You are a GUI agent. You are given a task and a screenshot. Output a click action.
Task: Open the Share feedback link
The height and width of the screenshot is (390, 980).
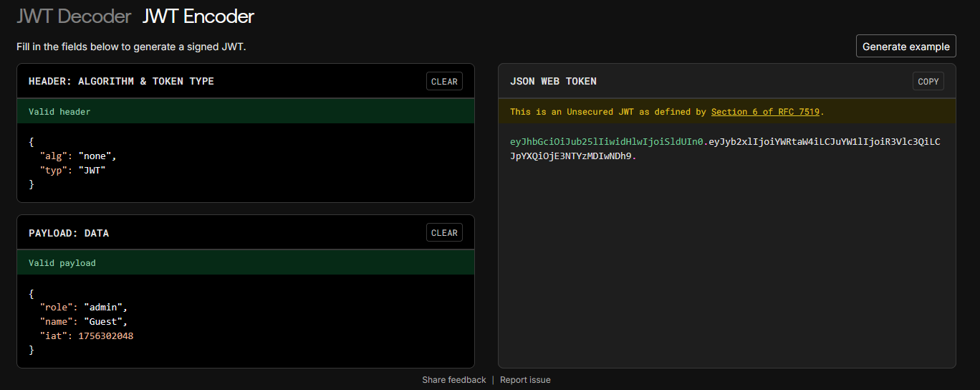pyautogui.click(x=454, y=380)
